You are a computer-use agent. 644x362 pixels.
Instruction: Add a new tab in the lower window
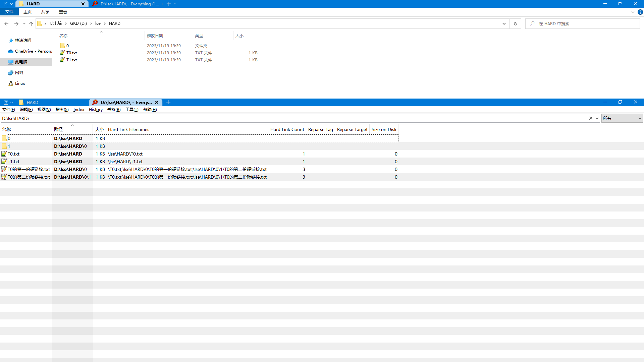coord(168,103)
